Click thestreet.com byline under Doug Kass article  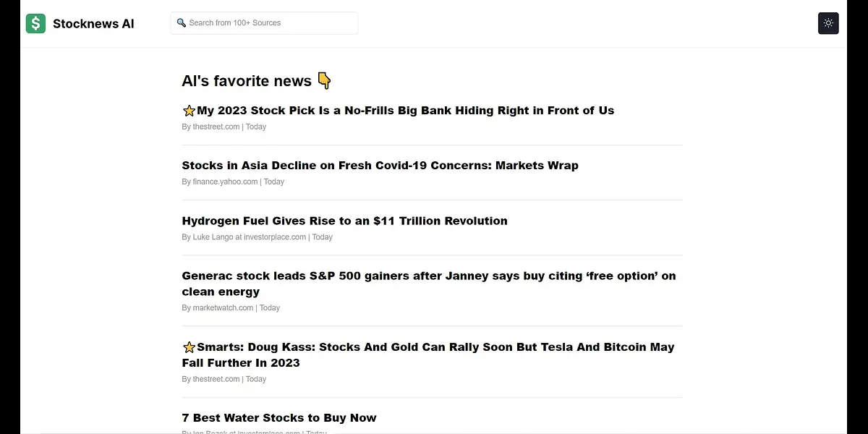click(x=224, y=379)
